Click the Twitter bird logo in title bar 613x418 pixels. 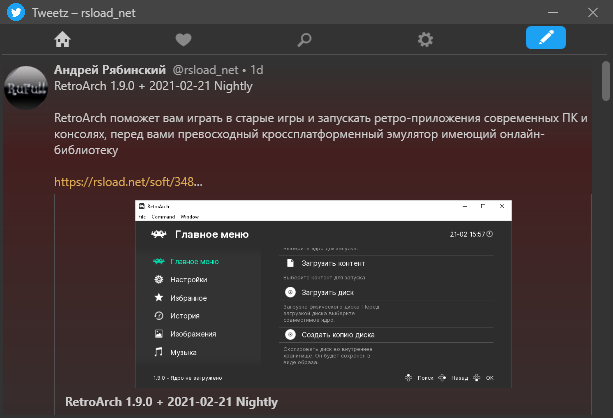click(16, 13)
